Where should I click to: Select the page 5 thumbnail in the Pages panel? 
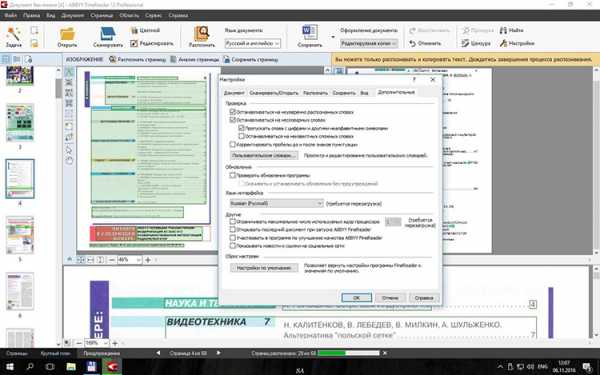(20, 235)
